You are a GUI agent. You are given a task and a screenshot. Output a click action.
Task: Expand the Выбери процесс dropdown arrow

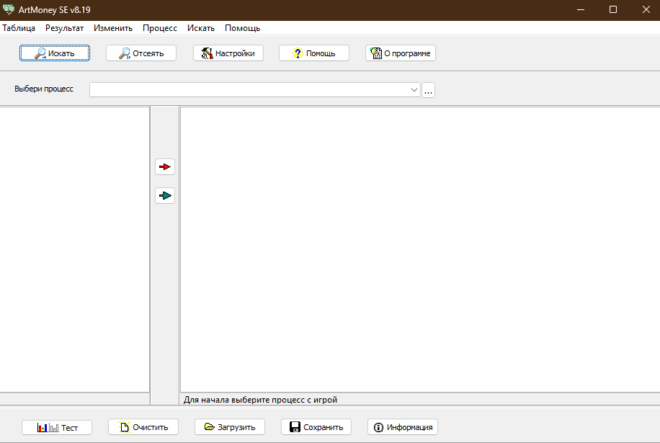414,90
